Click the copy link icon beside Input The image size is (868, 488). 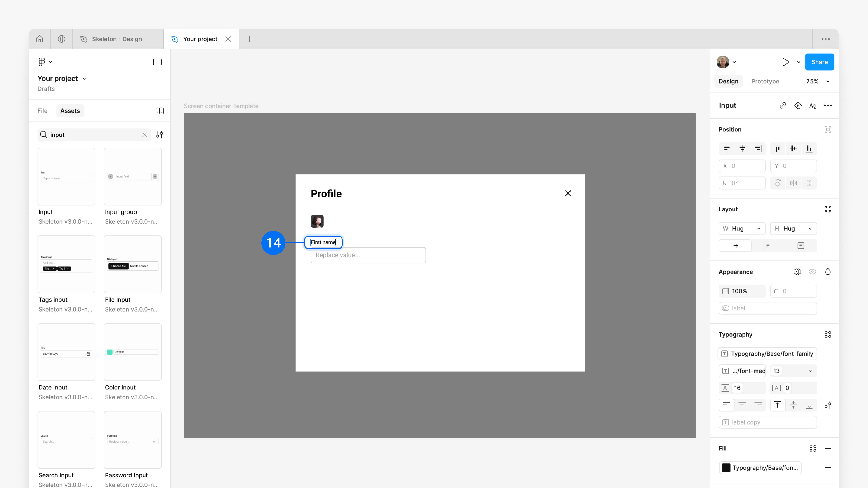click(783, 106)
